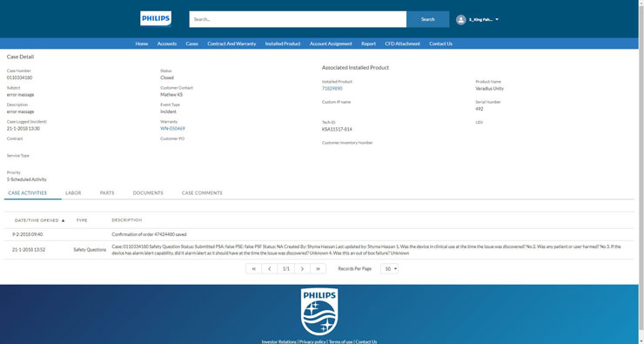Switch to the Parts tab

click(107, 192)
